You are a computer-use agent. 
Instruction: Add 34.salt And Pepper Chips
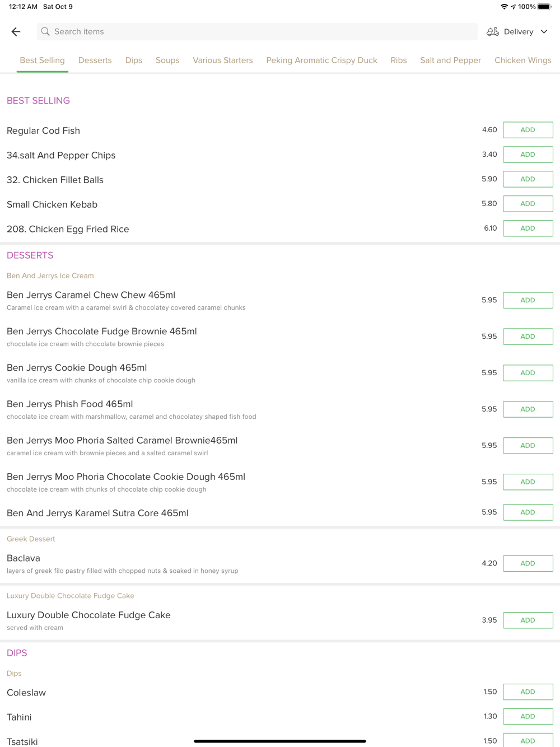click(x=528, y=155)
